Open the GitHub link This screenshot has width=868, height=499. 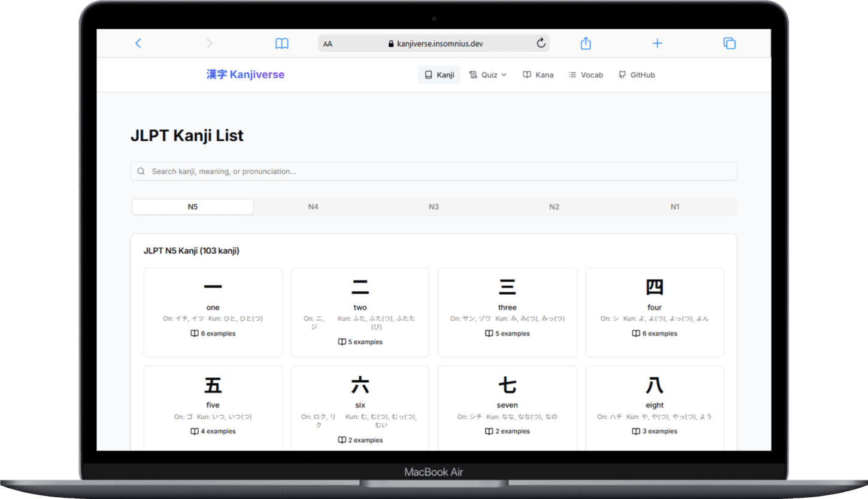click(637, 75)
